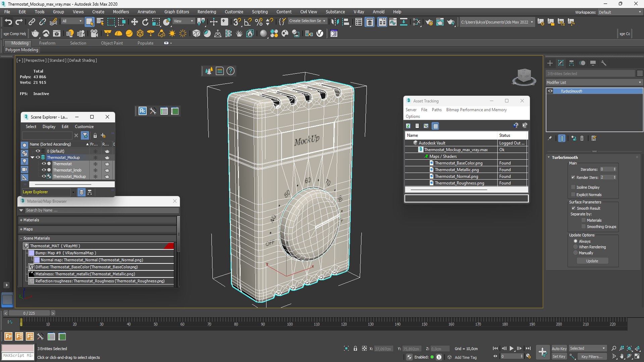
Task: Click the Angle Snap toggle icon
Action: tap(248, 22)
